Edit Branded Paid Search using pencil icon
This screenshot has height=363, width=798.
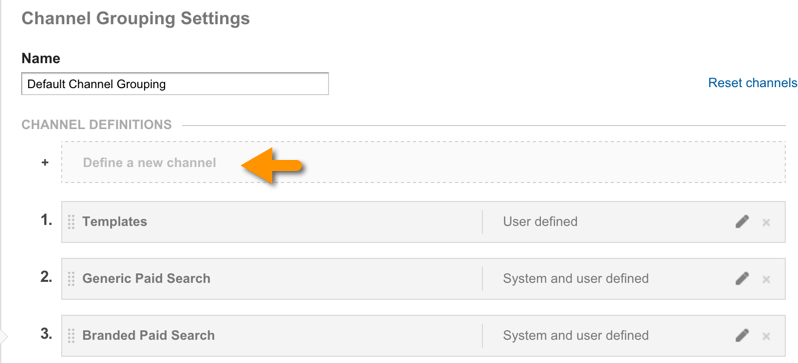tap(742, 336)
